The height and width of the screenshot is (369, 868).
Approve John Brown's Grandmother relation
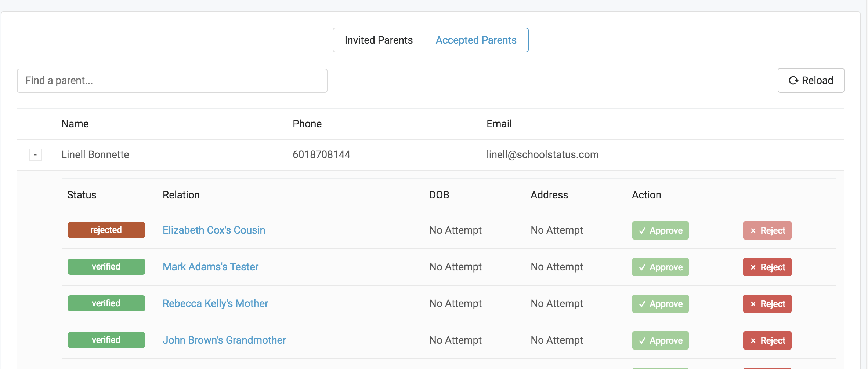pyautogui.click(x=660, y=340)
